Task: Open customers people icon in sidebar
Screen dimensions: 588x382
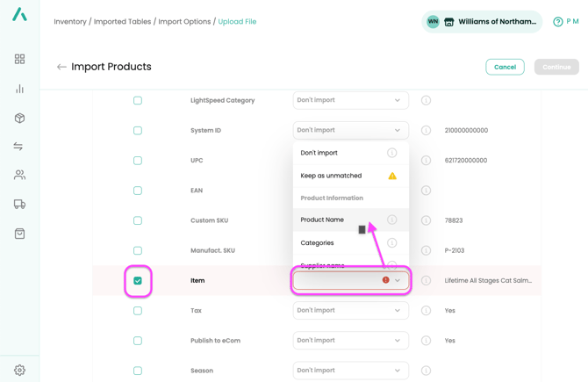Action: pos(19,176)
